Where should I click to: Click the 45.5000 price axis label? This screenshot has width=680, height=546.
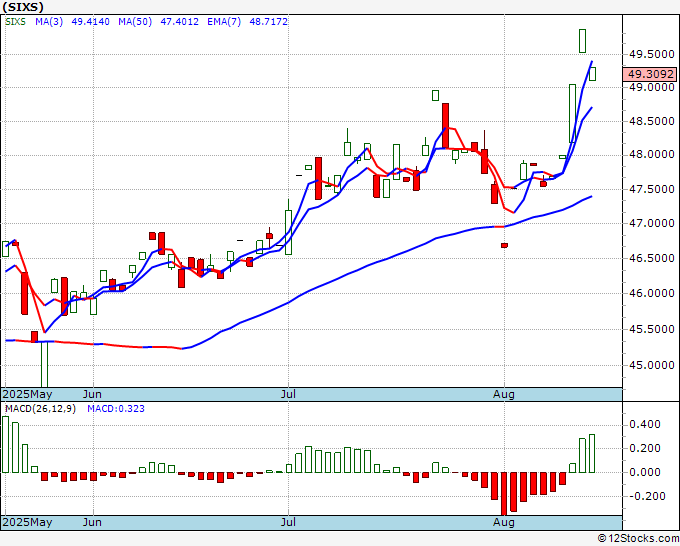[x=652, y=329]
